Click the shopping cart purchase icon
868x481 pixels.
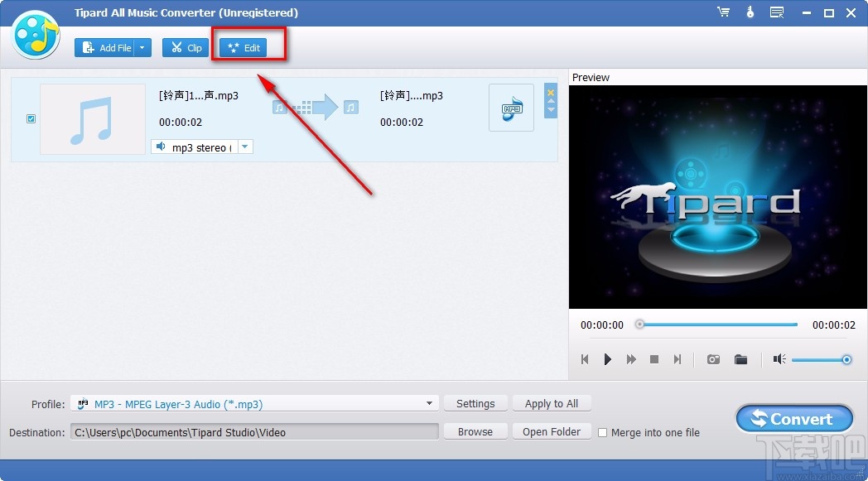point(723,12)
